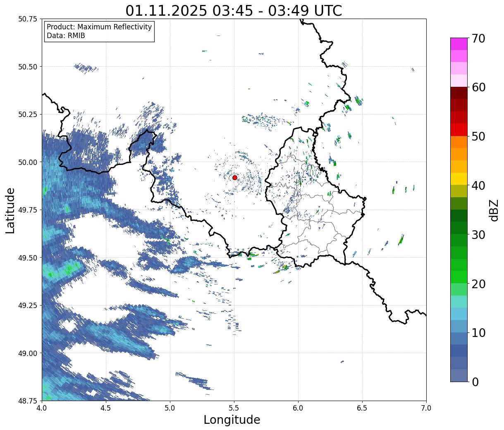Click latitude tick label 50.75
Viewport: 504px width, 430px height.
(x=28, y=19)
